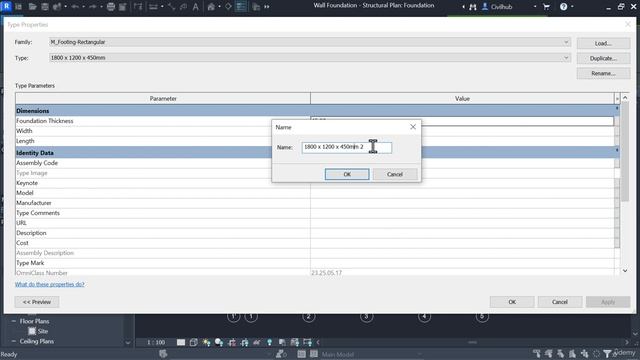Click the Switch Windows icon in toolbar
The width and height of the screenshot is (640, 360).
tap(256, 7)
